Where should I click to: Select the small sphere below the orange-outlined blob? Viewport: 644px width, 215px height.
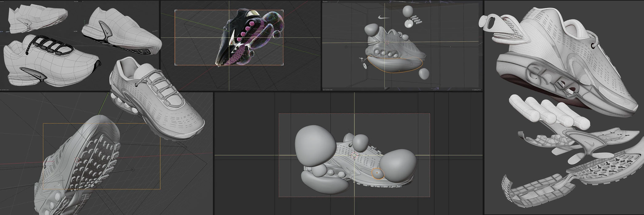point(424,74)
